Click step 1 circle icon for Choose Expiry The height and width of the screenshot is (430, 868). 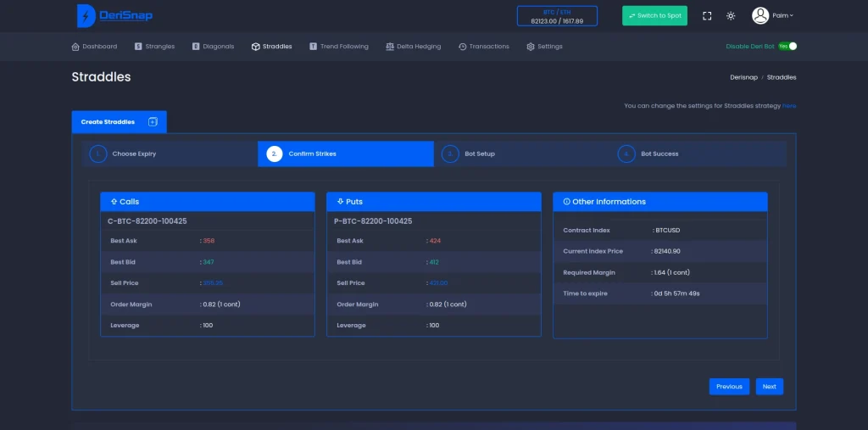coord(98,154)
